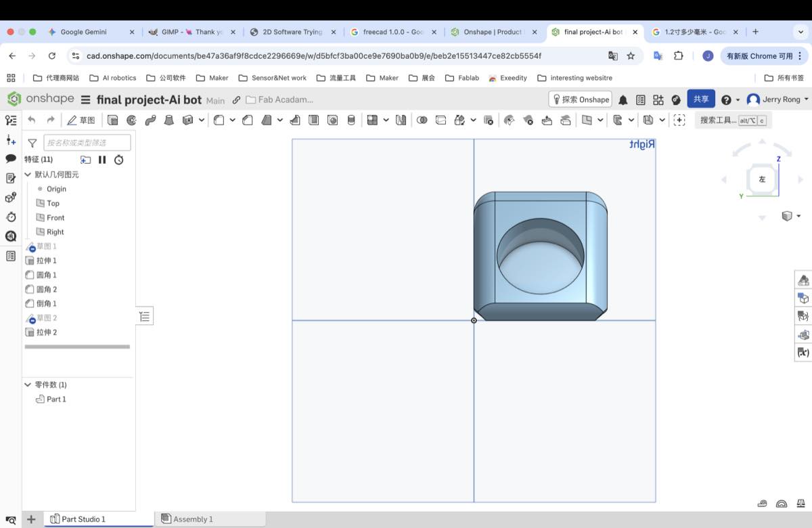
Task: Select the Revolve tool in the toolbar
Action: pyautogui.click(x=131, y=120)
